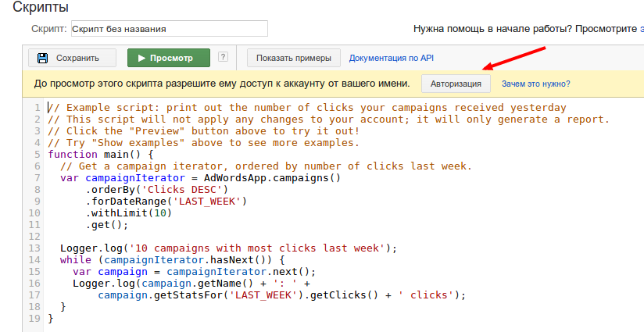Follow the 'Зачем это нужно?' link
Screen dimensions: 644x332
535,84
